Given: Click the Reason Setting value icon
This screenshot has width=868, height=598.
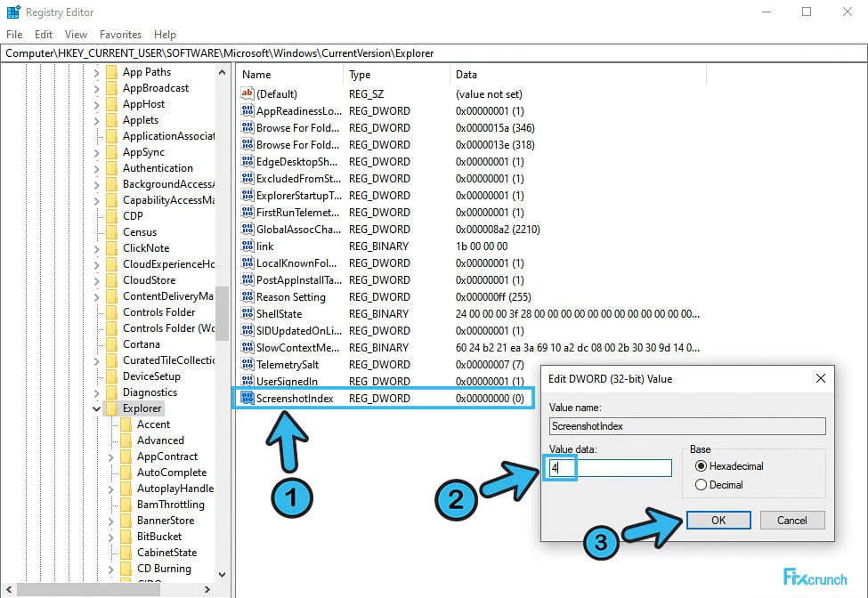Looking at the screenshot, I should point(247,296).
